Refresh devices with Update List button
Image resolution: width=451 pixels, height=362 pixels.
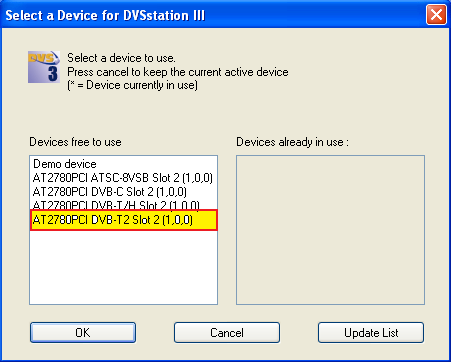click(x=371, y=332)
